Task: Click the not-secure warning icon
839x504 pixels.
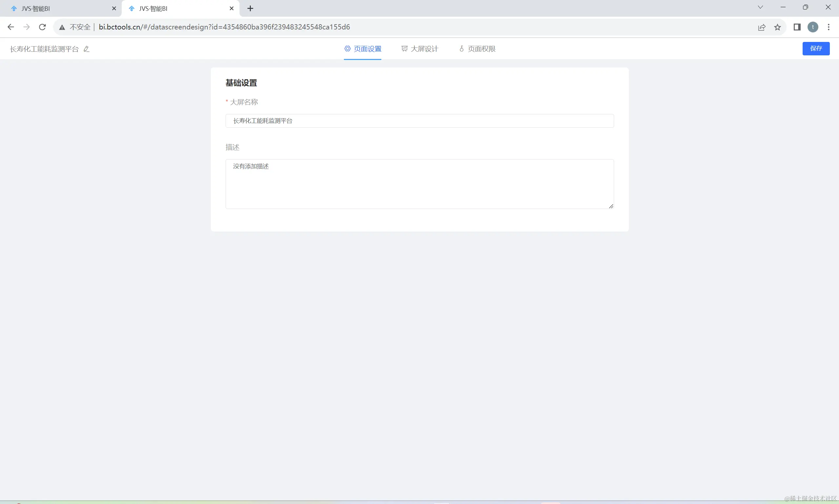Action: coord(62,27)
